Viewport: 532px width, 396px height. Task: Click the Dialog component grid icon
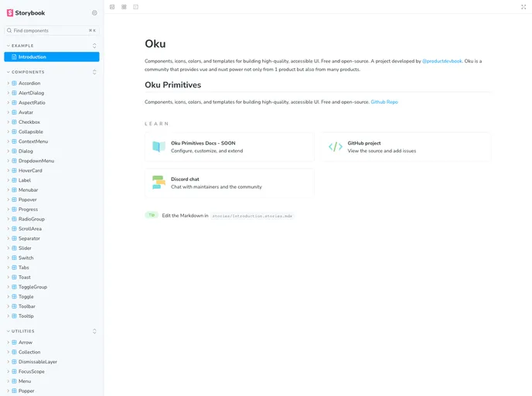tap(14, 152)
